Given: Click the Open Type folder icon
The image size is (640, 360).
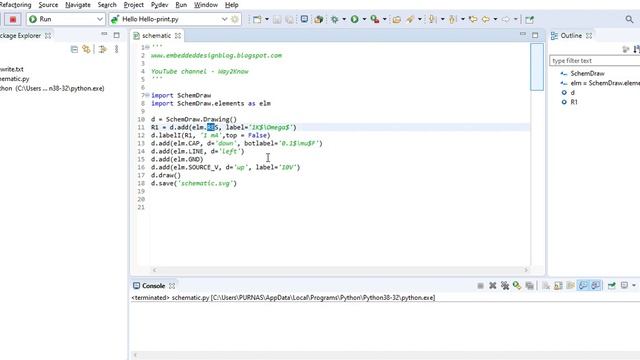Looking at the screenshot, I should point(396,19).
